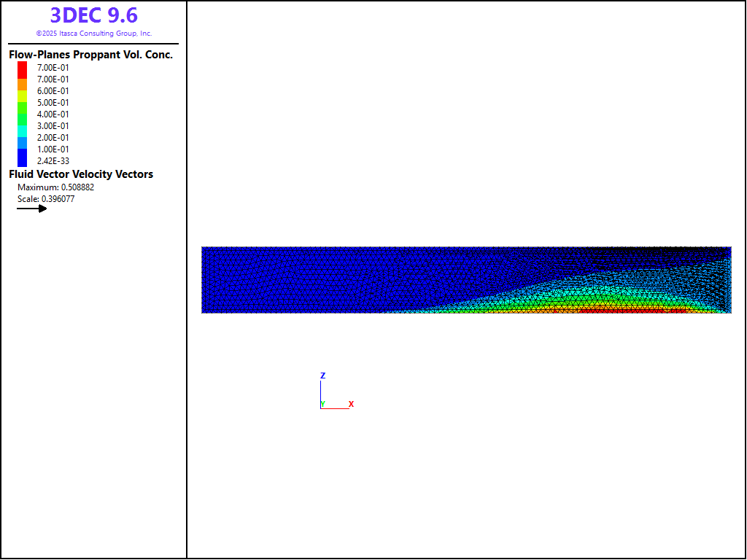Select the 6.00E-01 legend label
The height and width of the screenshot is (560, 747).
(53, 91)
